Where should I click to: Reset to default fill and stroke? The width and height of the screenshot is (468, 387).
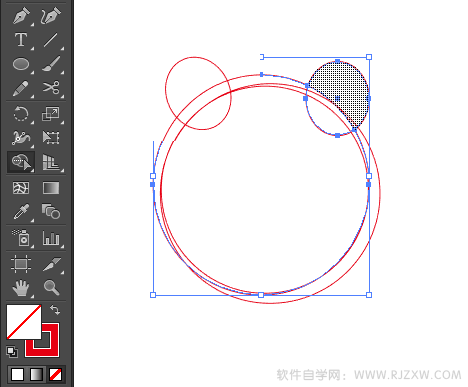tap(12, 352)
